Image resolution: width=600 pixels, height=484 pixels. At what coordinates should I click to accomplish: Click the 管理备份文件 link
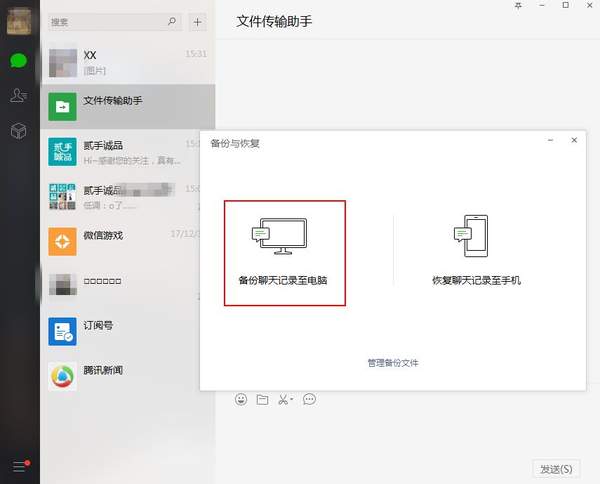[x=392, y=363]
